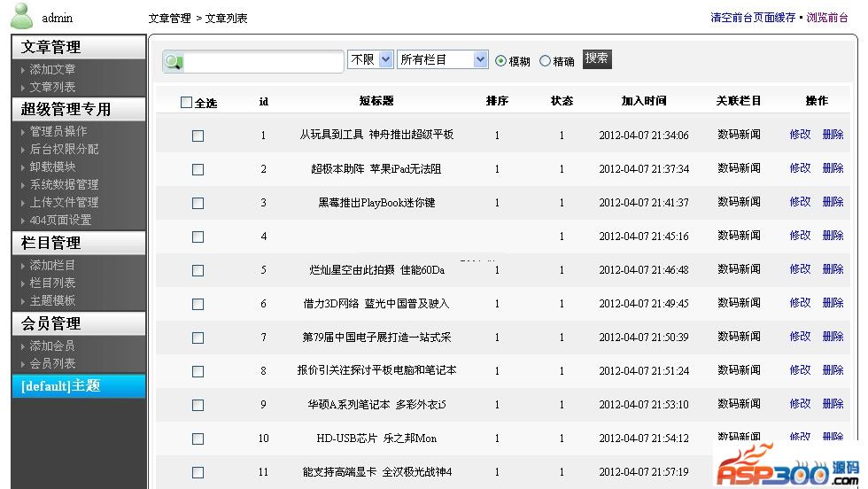Image resolution: width=868 pixels, height=489 pixels.
Task: Open 系统数据管理 in the sidebar
Action: (x=64, y=184)
